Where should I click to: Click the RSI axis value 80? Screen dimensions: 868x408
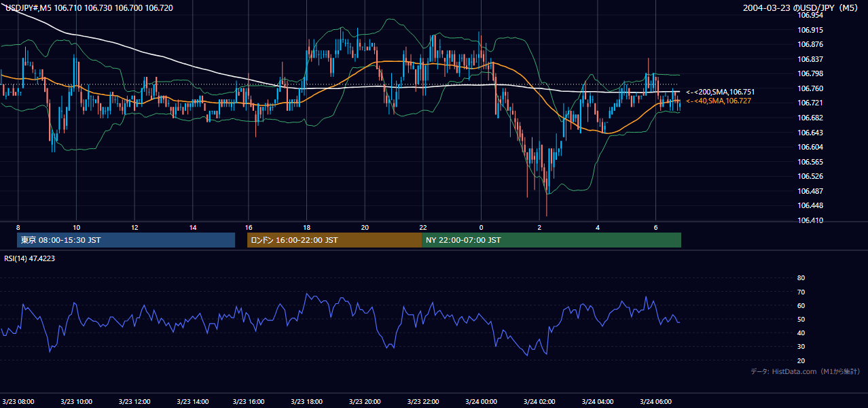click(801, 278)
